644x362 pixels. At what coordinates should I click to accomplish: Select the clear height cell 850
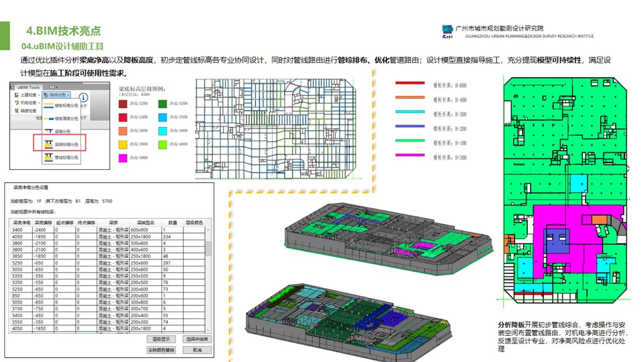22,296
